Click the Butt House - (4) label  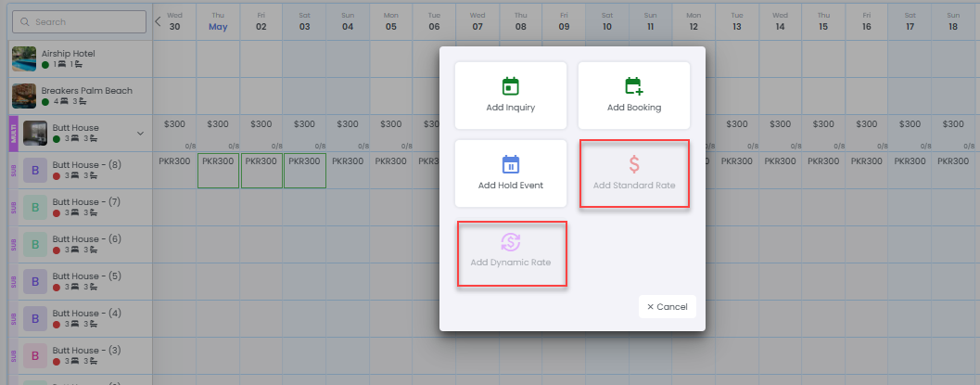pyautogui.click(x=86, y=314)
